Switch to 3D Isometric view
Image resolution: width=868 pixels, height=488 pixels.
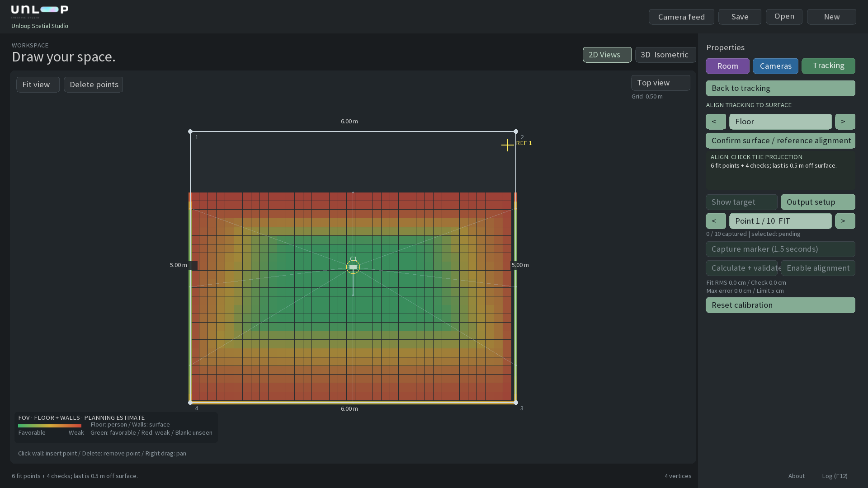coord(665,55)
